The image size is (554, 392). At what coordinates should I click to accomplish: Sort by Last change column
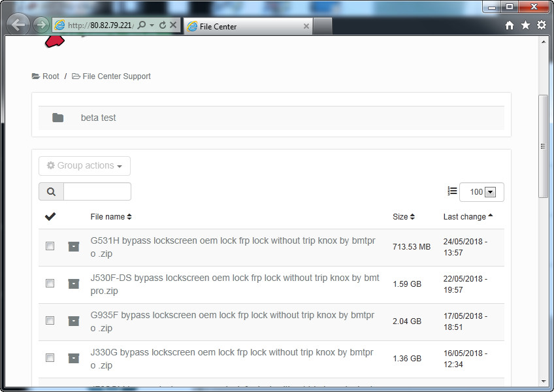[x=468, y=217]
